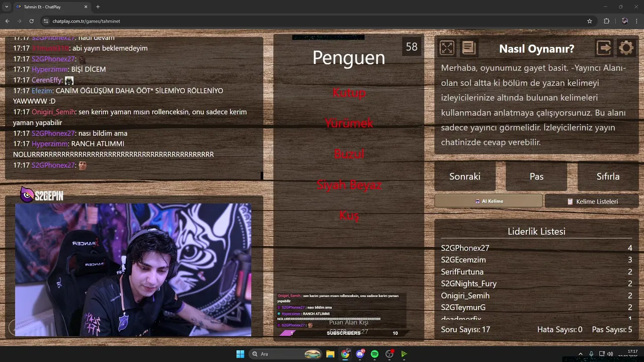Click Hyperzimm's 'BİŞİ DİCEM' chat message

[59, 69]
